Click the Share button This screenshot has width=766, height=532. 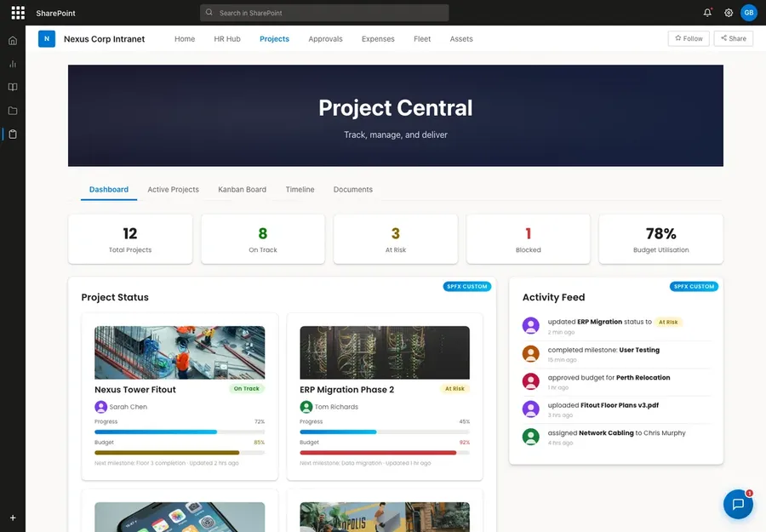[734, 38]
